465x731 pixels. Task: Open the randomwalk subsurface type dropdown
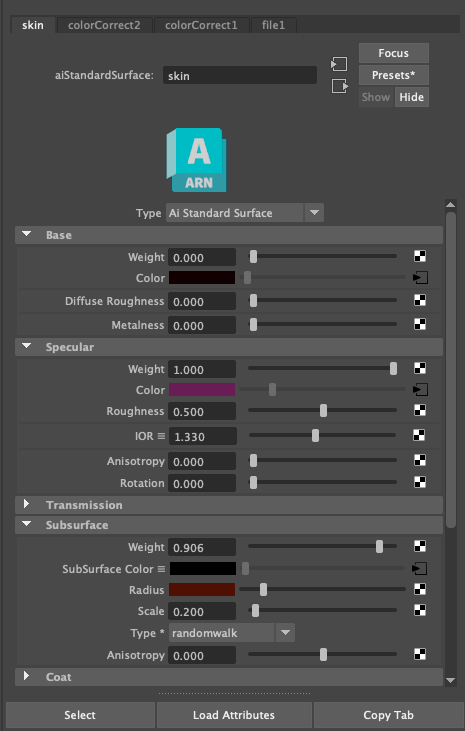point(232,633)
